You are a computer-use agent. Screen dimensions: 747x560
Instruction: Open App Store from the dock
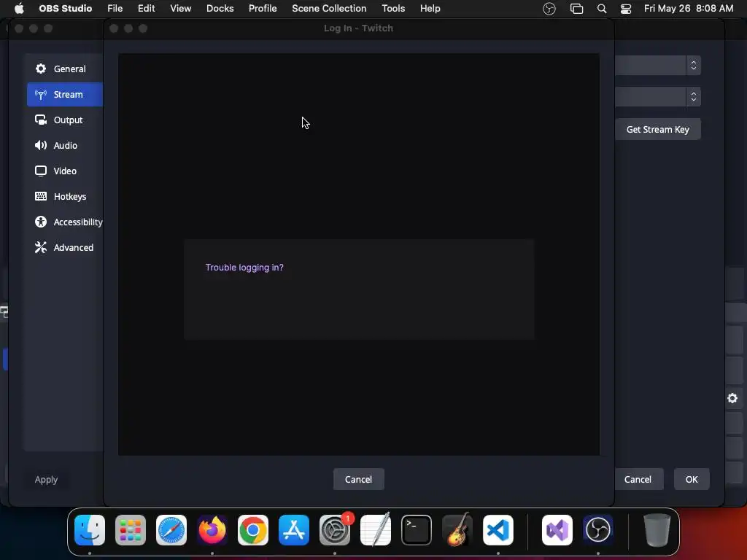294,530
